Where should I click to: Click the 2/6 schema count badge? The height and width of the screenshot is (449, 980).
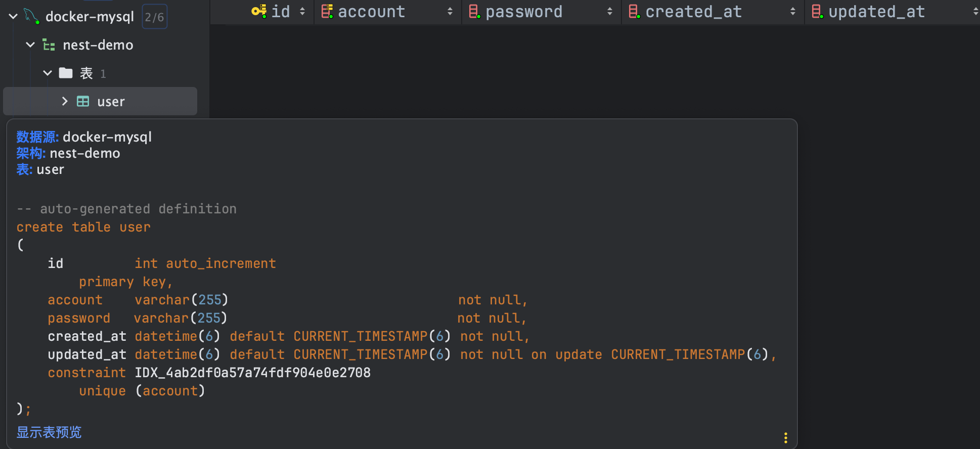pyautogui.click(x=155, y=17)
